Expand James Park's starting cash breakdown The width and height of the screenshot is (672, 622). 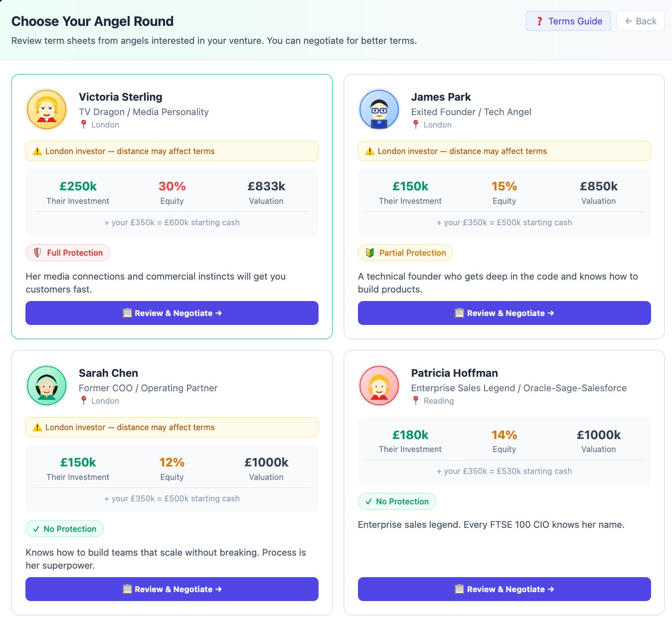tap(504, 222)
